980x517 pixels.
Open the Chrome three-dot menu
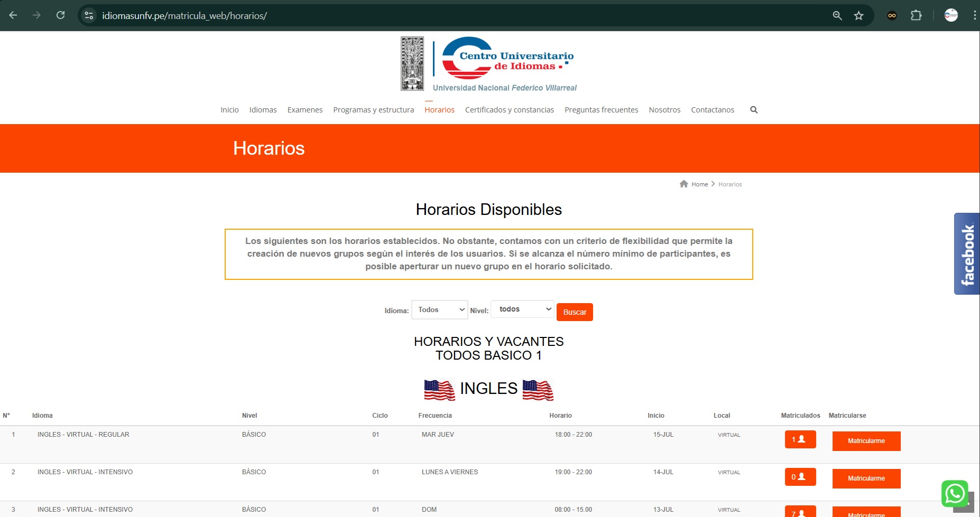(975, 15)
